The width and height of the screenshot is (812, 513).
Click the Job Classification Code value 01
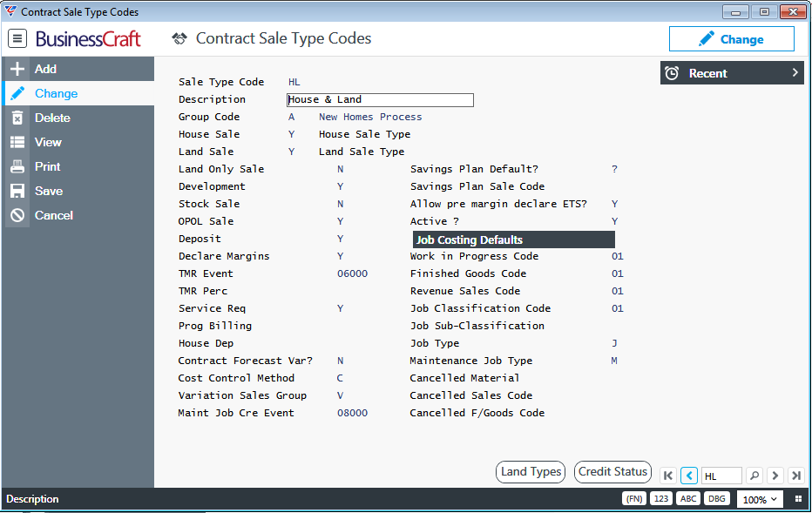pos(618,308)
